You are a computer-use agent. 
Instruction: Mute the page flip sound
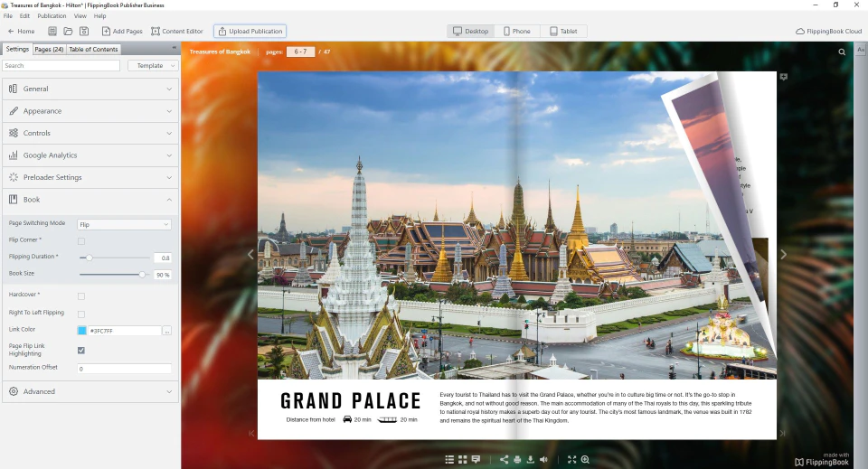tap(543, 460)
